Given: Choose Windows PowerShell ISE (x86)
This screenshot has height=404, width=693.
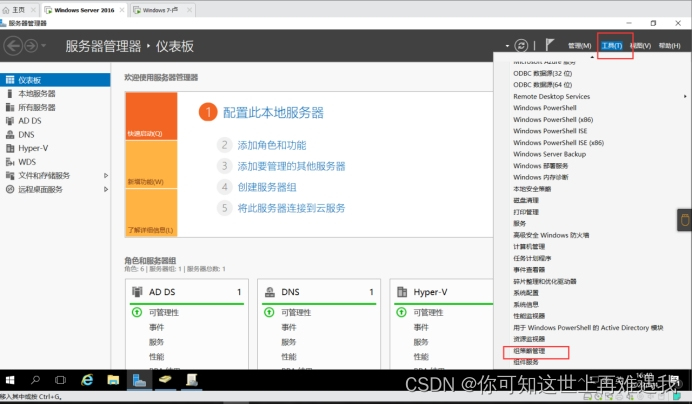Looking at the screenshot, I should 558,143.
